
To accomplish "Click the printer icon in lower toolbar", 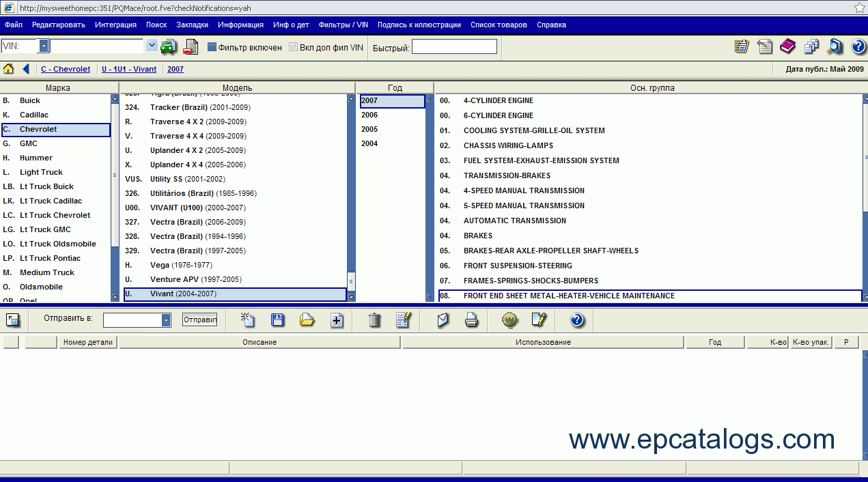I will coord(471,320).
